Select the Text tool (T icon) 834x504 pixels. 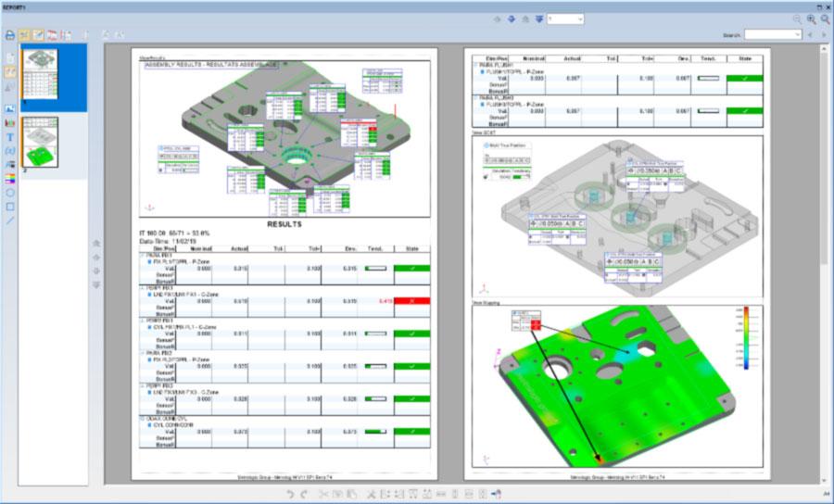pos(9,136)
